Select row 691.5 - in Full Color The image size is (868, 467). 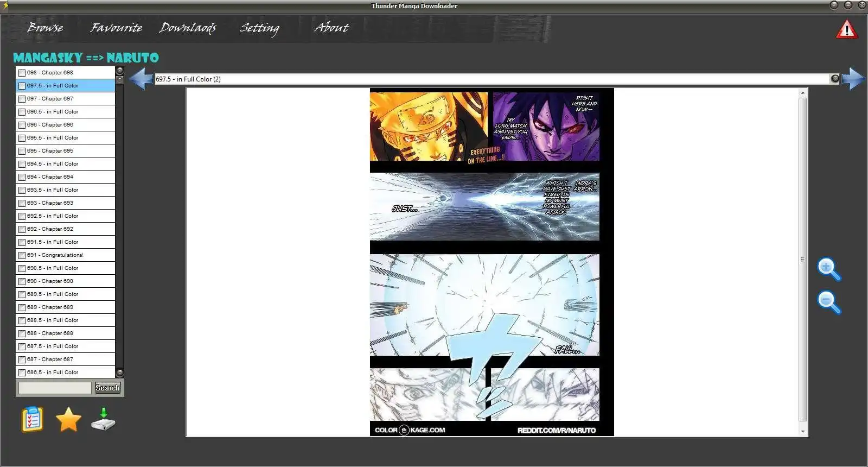[x=66, y=242]
